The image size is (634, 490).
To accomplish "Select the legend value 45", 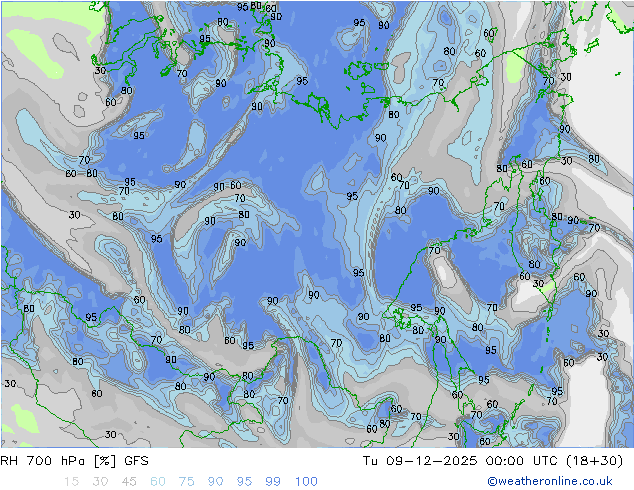I will 129,481.
